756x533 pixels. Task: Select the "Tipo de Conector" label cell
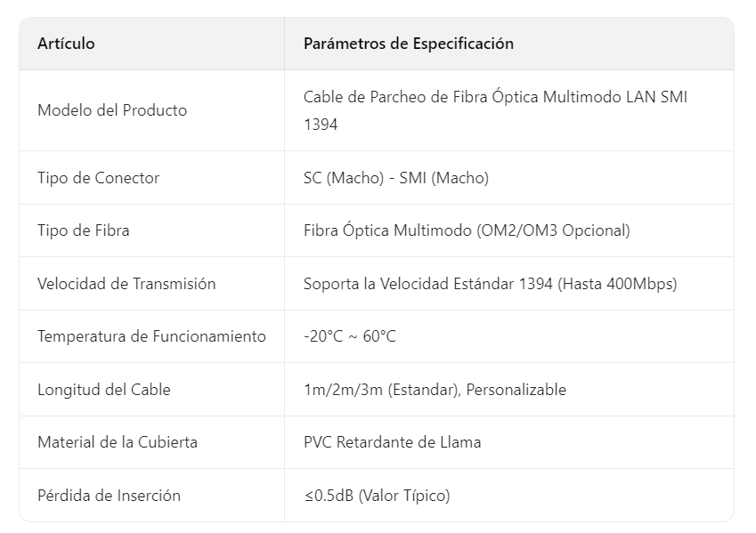pyautogui.click(x=98, y=178)
